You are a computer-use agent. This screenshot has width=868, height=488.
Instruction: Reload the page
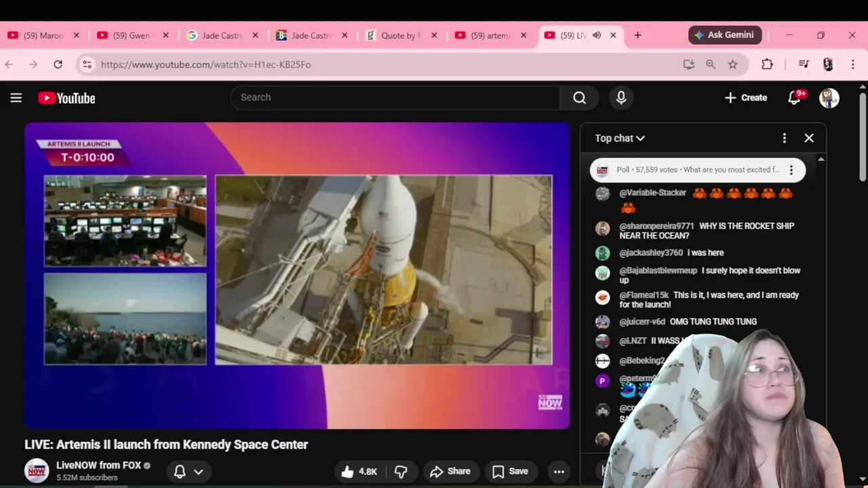click(x=58, y=64)
